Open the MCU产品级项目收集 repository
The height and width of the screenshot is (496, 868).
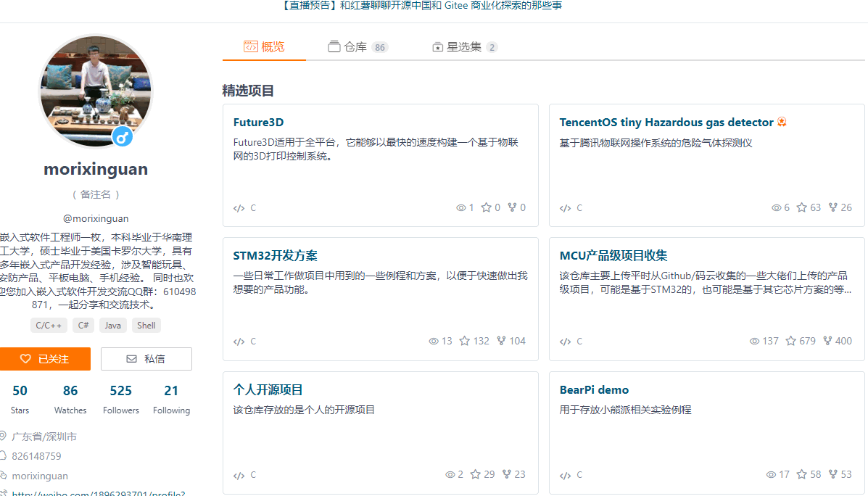613,256
